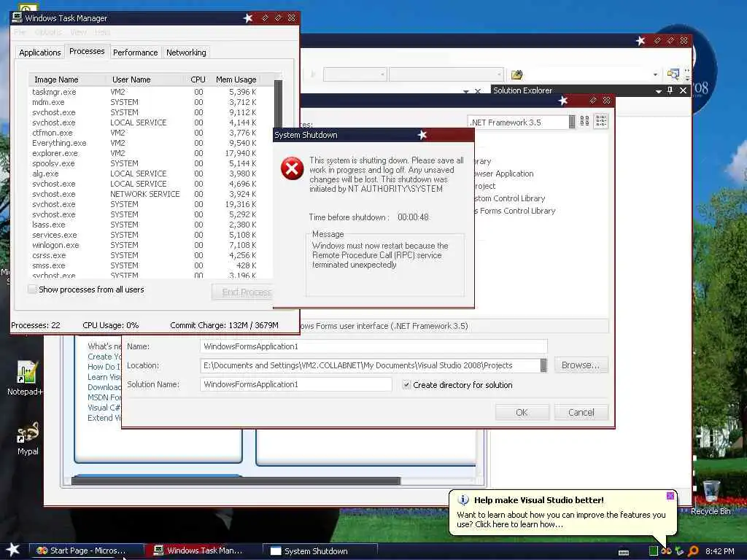747x560 pixels.
Task: Open the .NET Framework 3.5 dropdown
Action: coord(572,122)
